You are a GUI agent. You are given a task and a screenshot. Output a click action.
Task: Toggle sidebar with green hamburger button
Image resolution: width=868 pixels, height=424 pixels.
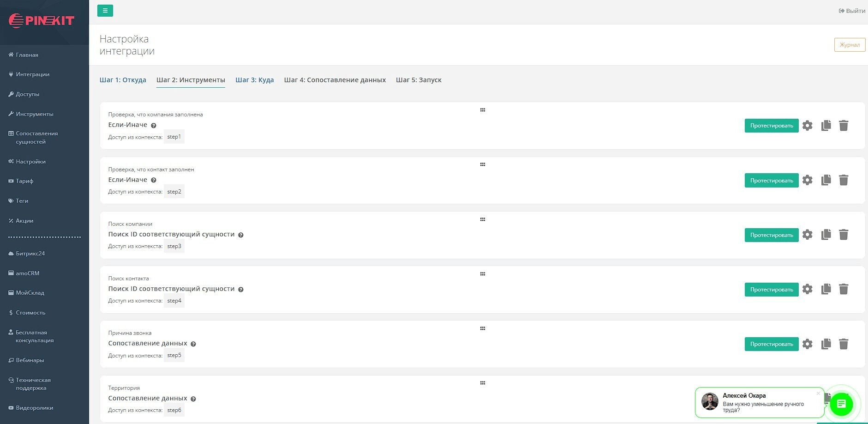coord(105,11)
